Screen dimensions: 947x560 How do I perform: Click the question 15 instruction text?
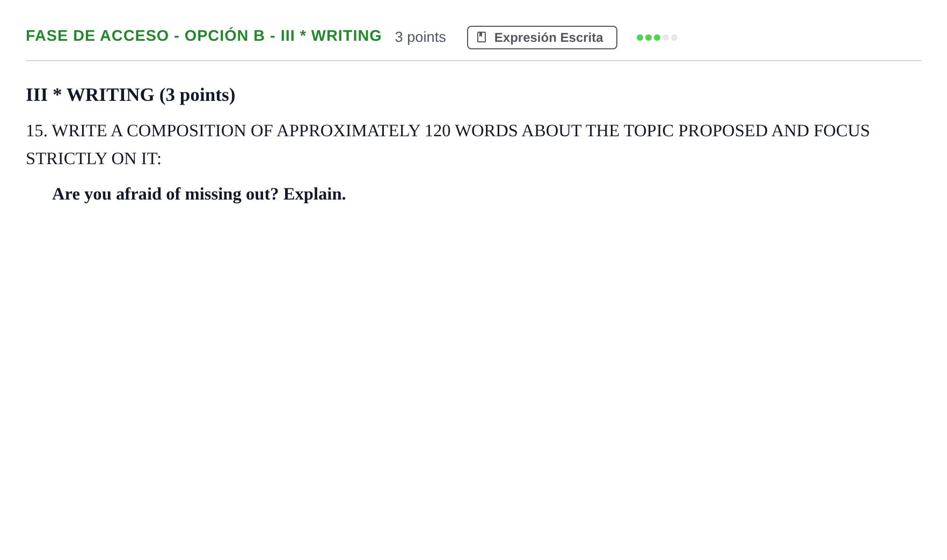tap(448, 145)
